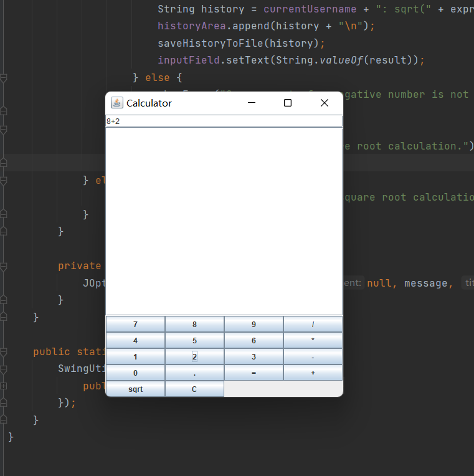474x476 pixels.
Task: Select the plus (+) button
Action: pyautogui.click(x=313, y=373)
